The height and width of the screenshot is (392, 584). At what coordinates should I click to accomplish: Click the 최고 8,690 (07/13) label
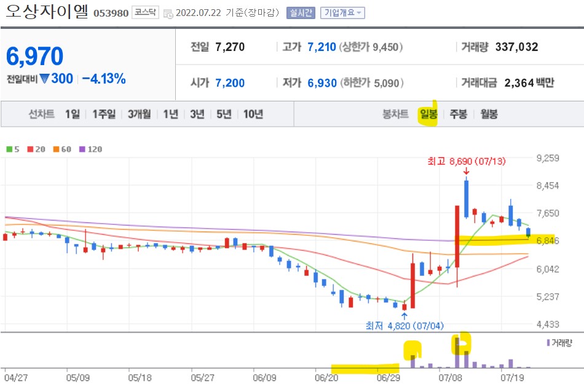tap(467, 161)
